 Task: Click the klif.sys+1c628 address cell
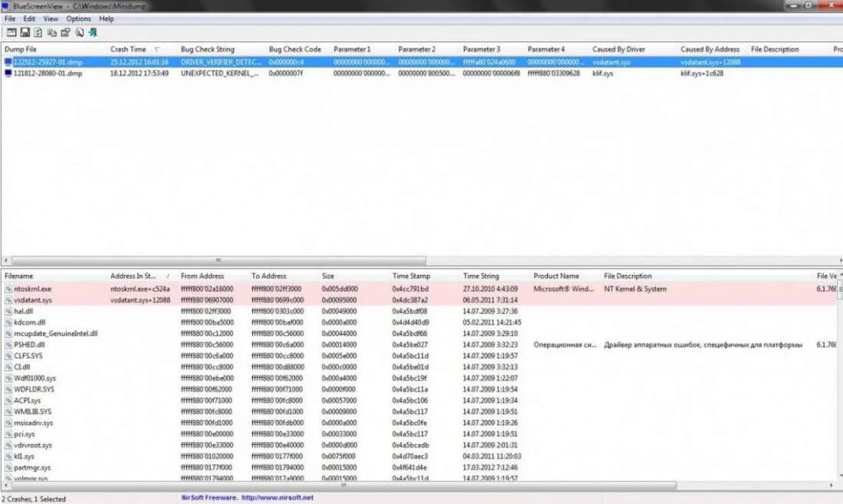click(x=702, y=74)
